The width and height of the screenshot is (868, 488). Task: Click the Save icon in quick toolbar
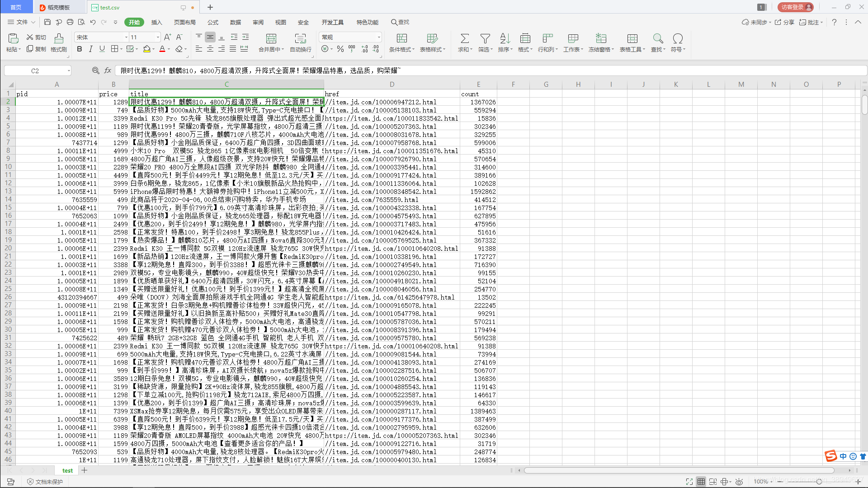click(47, 22)
